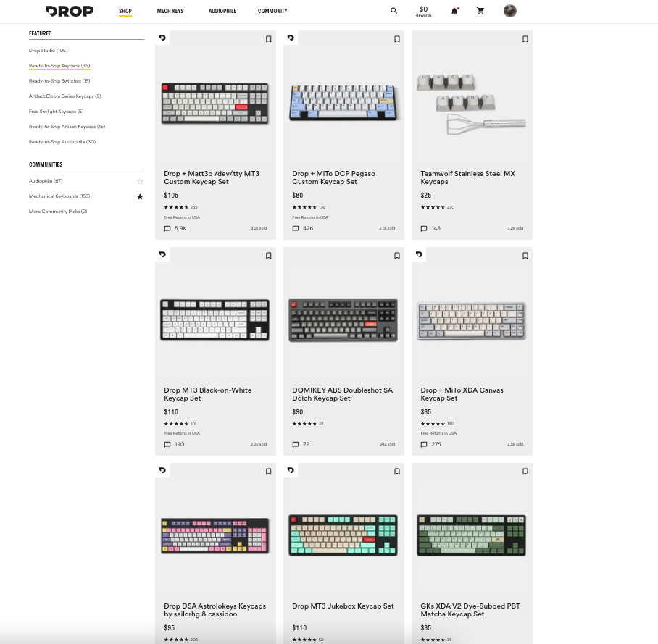
Task: Open comments icon on DOMIKEY Dolch card
Action: click(296, 444)
